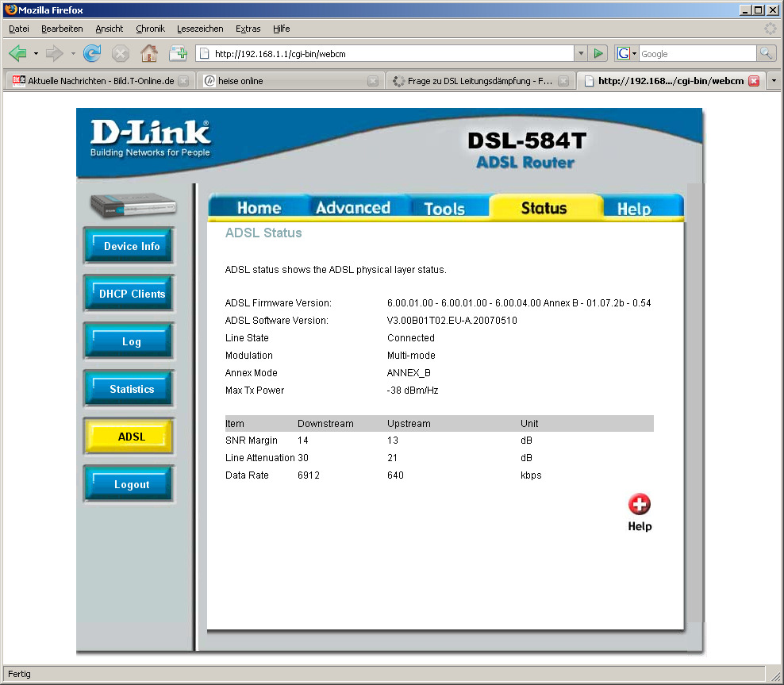Click the router device image
The image size is (784, 685).
click(133, 205)
